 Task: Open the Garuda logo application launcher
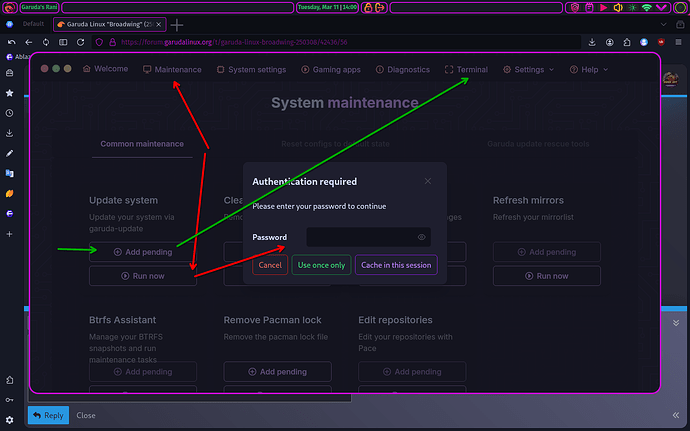tap(10, 7)
